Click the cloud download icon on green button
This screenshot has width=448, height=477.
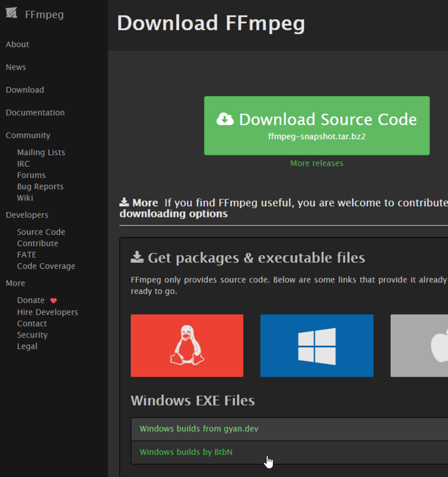pyautogui.click(x=225, y=119)
